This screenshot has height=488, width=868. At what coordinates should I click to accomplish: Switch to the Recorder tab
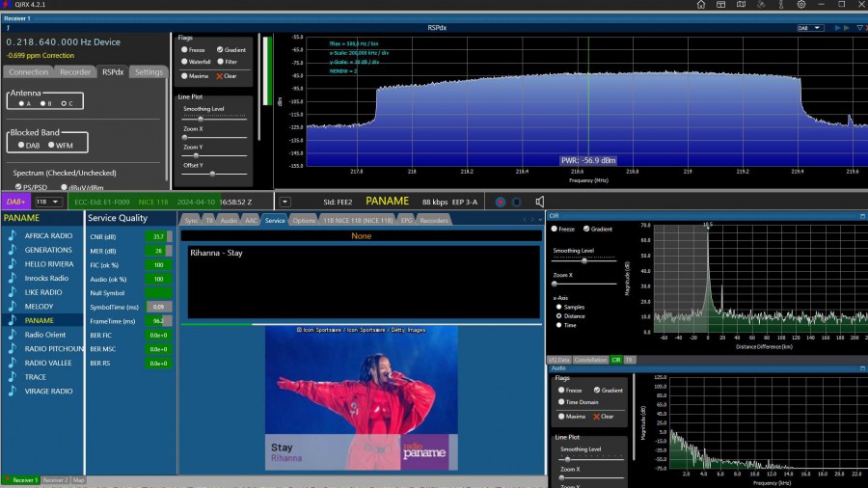pyautogui.click(x=74, y=72)
